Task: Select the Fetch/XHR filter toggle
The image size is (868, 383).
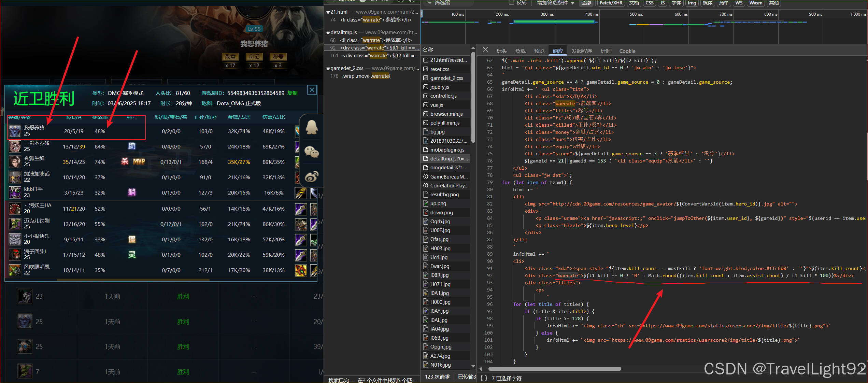Action: pos(611,3)
